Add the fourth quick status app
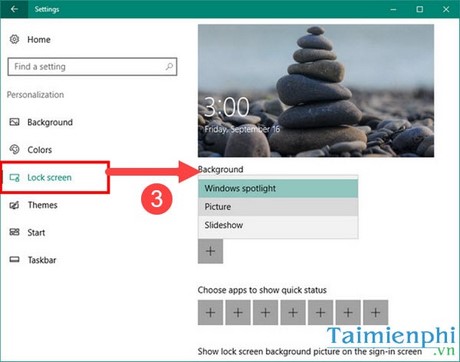Screen dimensions: 460x362 point(293,312)
